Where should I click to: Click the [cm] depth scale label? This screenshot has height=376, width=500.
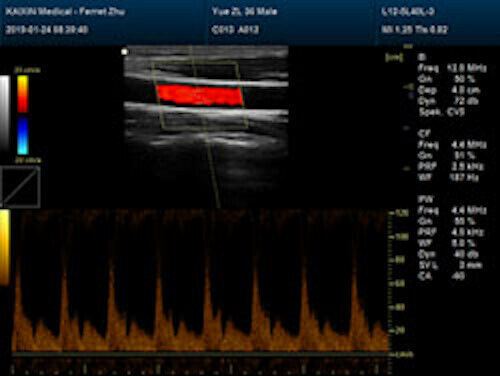pos(394,58)
